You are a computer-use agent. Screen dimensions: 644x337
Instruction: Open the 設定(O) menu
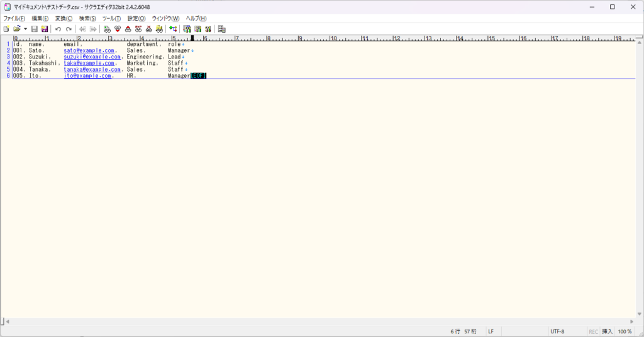tap(136, 18)
